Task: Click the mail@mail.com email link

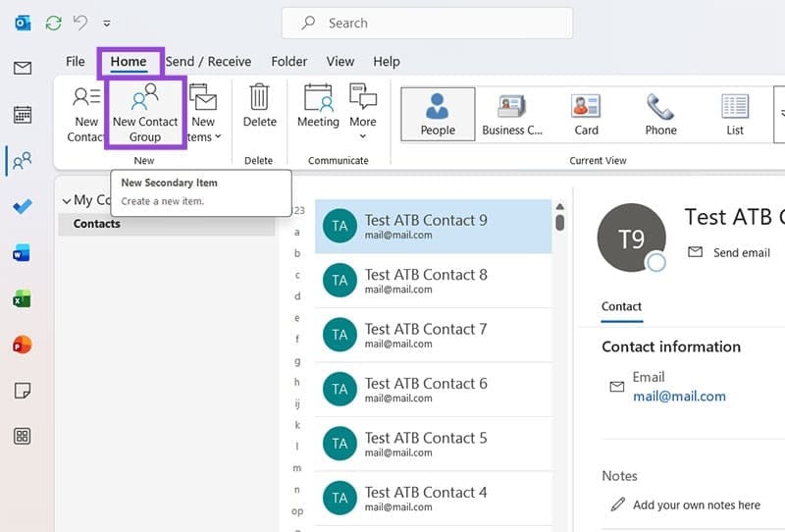Action: (679, 397)
